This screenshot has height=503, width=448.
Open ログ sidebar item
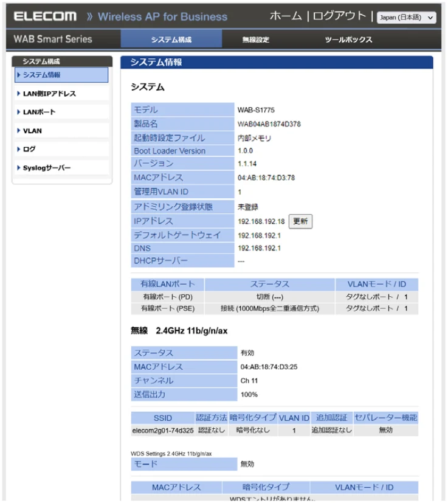tap(61, 149)
